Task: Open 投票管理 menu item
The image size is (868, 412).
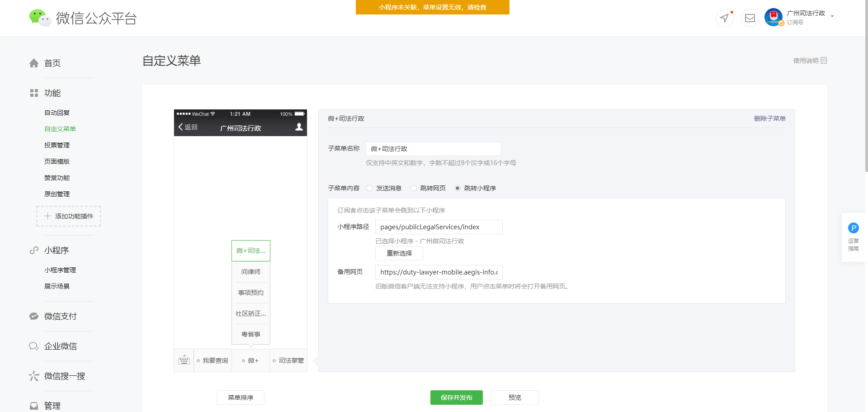Action: coord(57,145)
